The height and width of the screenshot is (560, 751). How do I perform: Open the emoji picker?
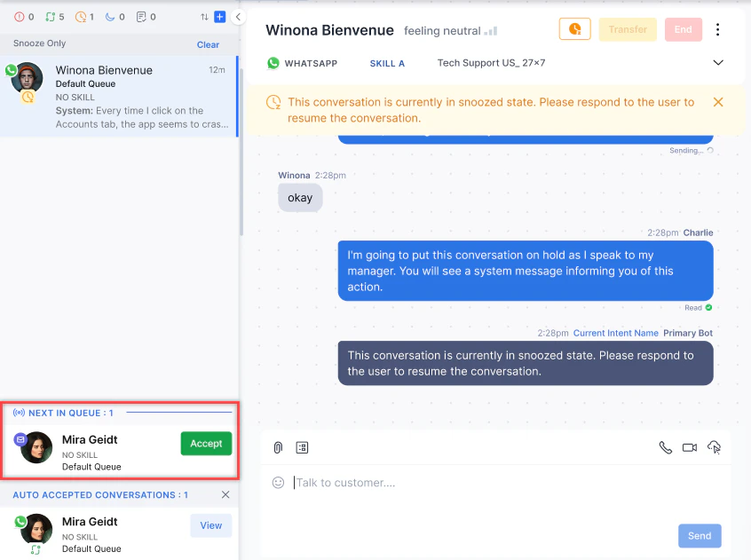click(x=278, y=483)
